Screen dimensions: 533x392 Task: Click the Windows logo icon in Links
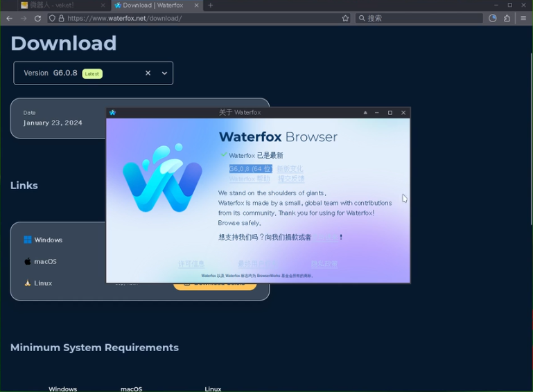pos(28,240)
